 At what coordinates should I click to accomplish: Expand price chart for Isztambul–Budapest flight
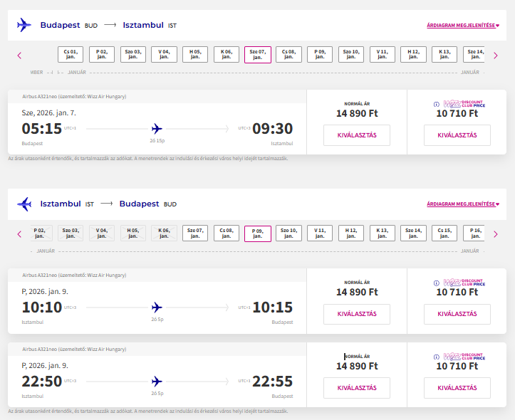pyautogui.click(x=462, y=204)
